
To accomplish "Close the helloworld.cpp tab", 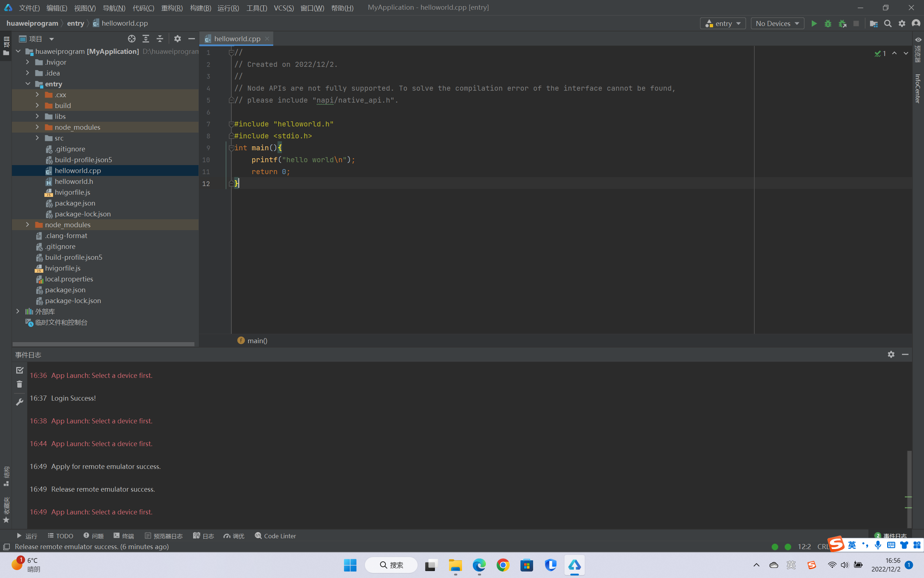I will 267,39.
